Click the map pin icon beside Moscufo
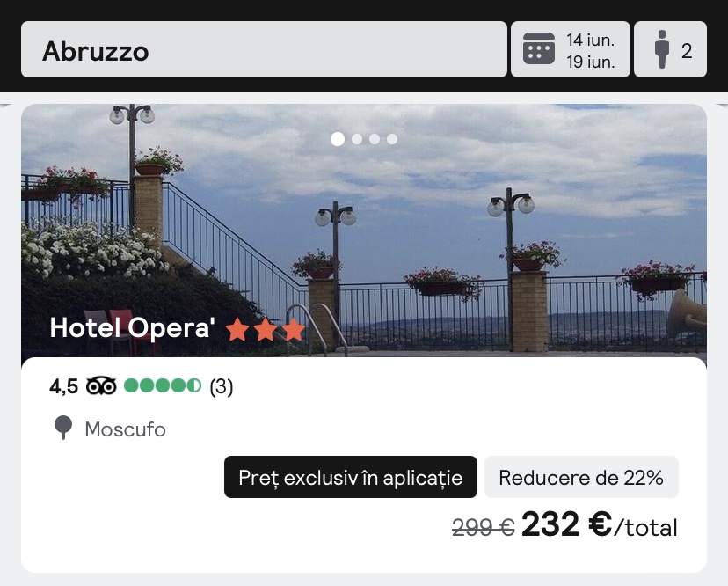This screenshot has width=728, height=586. (63, 428)
